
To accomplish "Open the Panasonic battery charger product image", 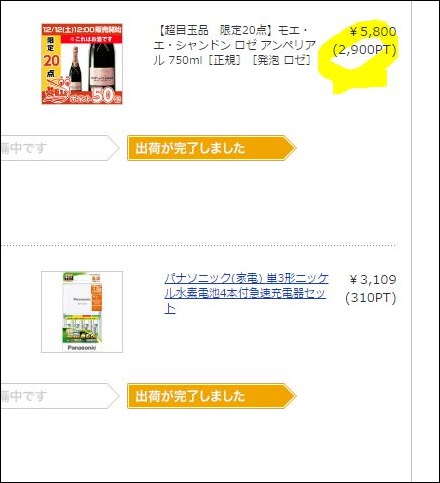I will point(82,312).
